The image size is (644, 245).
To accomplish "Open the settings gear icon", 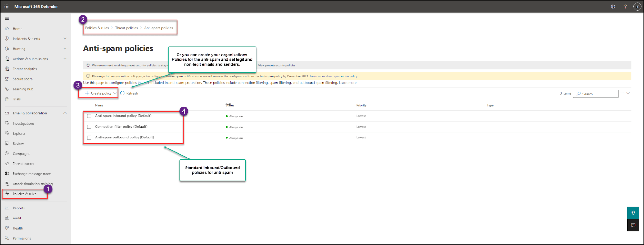I will coord(613,6).
